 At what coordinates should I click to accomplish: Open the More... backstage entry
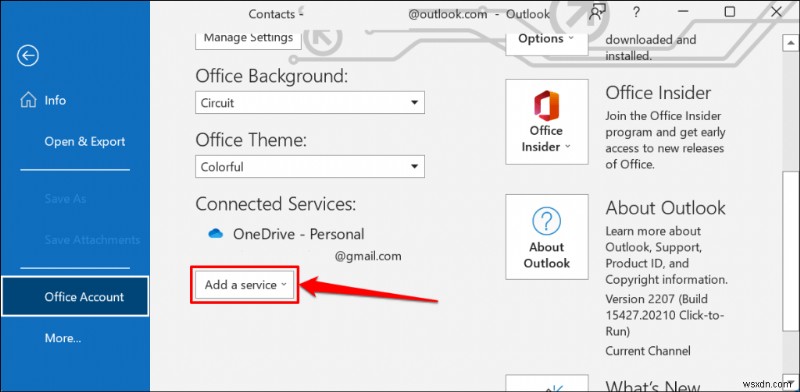[x=63, y=338]
